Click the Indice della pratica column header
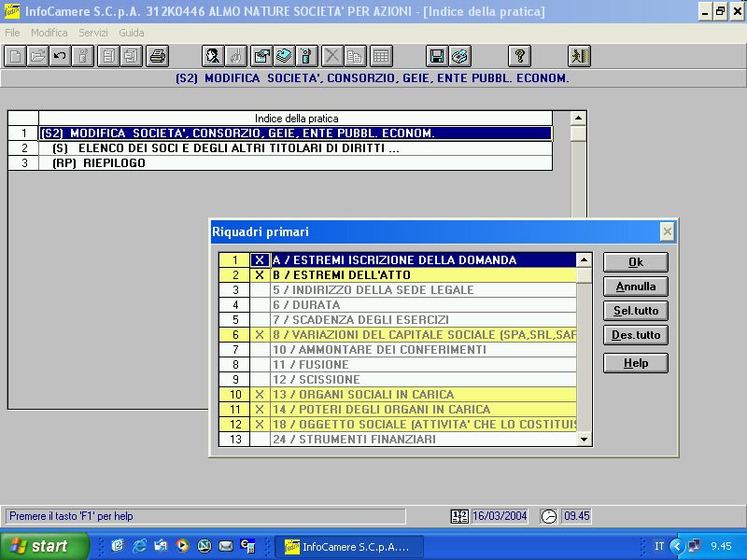The height and width of the screenshot is (560, 747). [296, 119]
